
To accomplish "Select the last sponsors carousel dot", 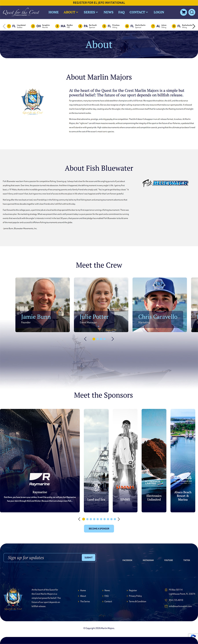I will [x=115, y=519].
